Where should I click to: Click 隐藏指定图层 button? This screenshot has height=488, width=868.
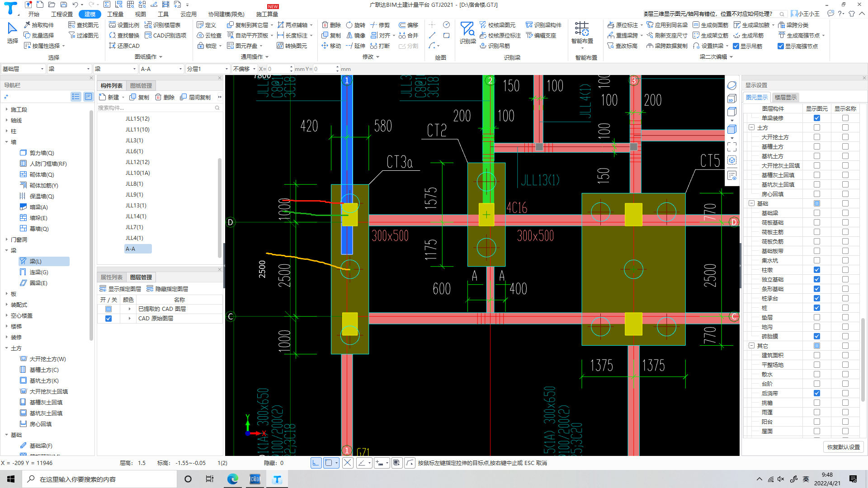(x=167, y=289)
